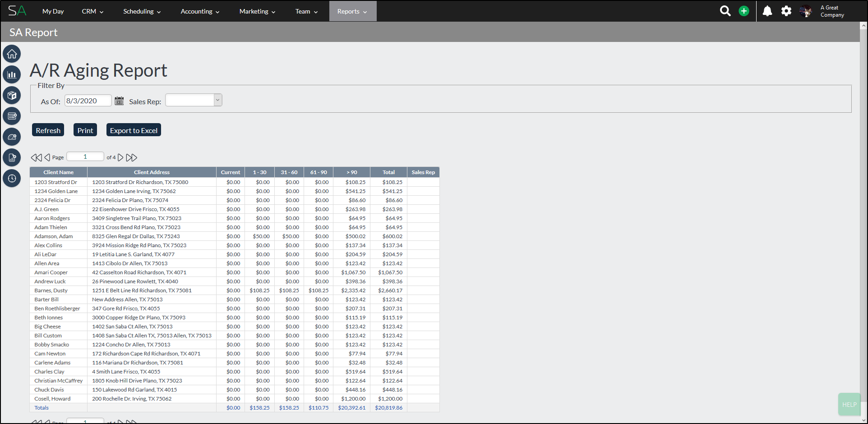
Task: Open the notifications bell icon
Action: (x=767, y=11)
